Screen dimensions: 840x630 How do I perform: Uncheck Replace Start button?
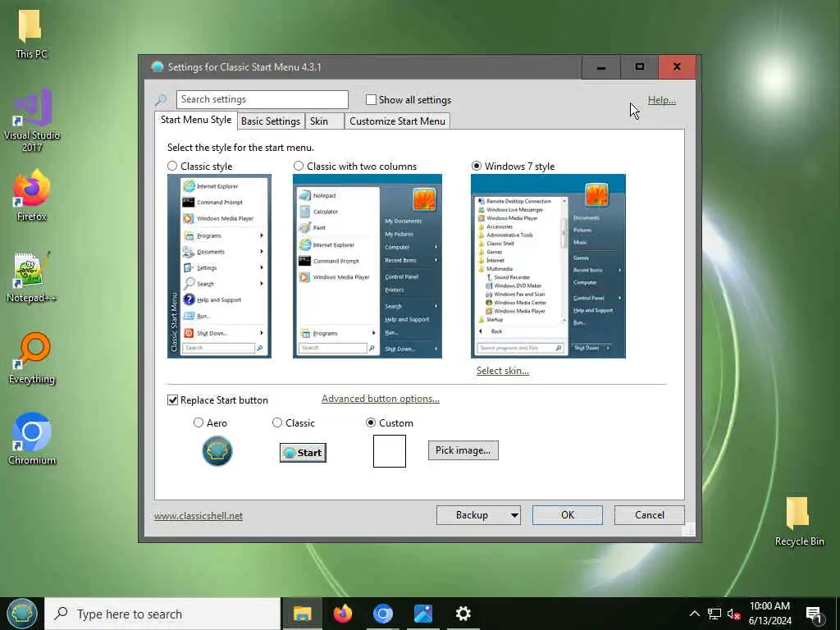coord(172,400)
